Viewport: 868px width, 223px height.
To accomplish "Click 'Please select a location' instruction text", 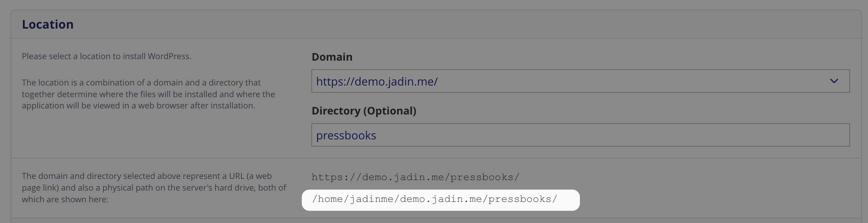I will (x=106, y=56).
